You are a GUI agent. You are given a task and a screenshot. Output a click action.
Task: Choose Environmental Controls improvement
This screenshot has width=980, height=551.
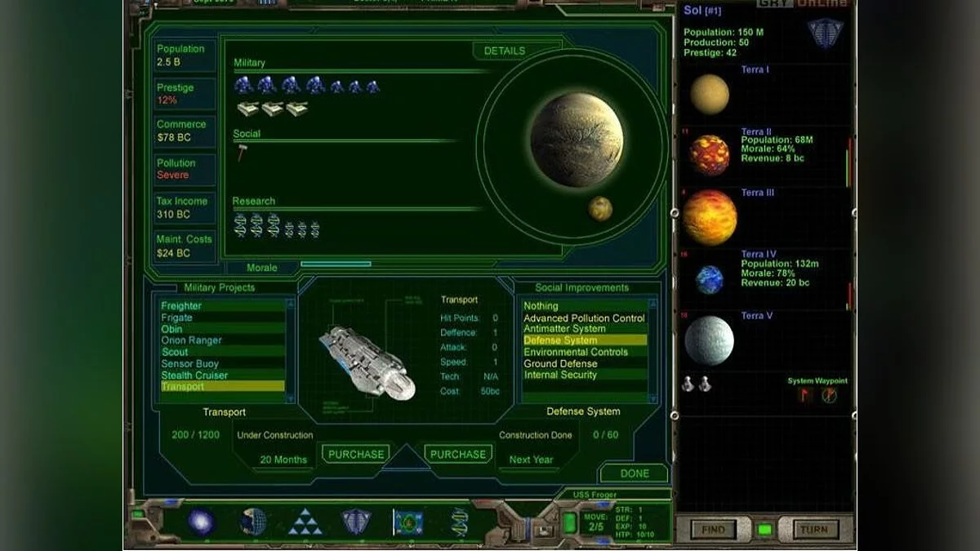pyautogui.click(x=585, y=352)
